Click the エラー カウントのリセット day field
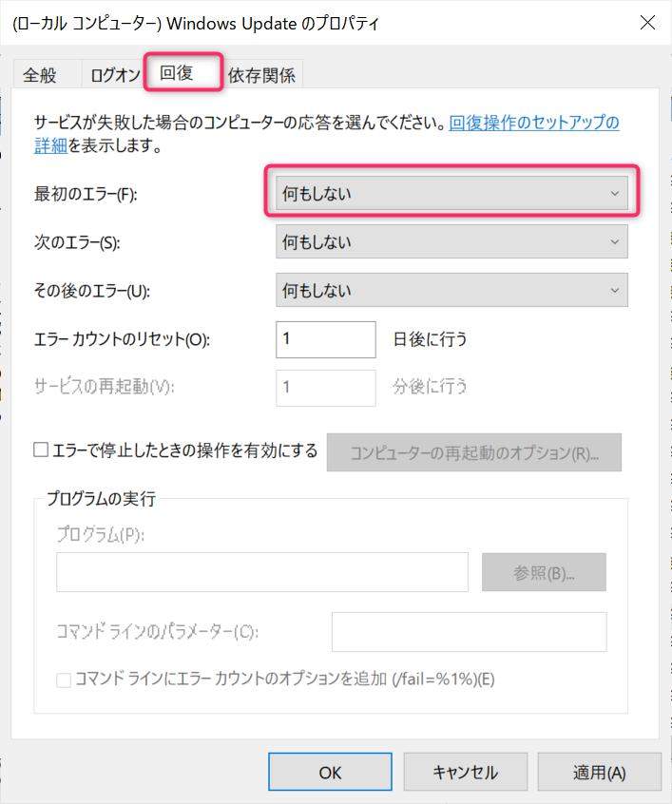 click(325, 339)
